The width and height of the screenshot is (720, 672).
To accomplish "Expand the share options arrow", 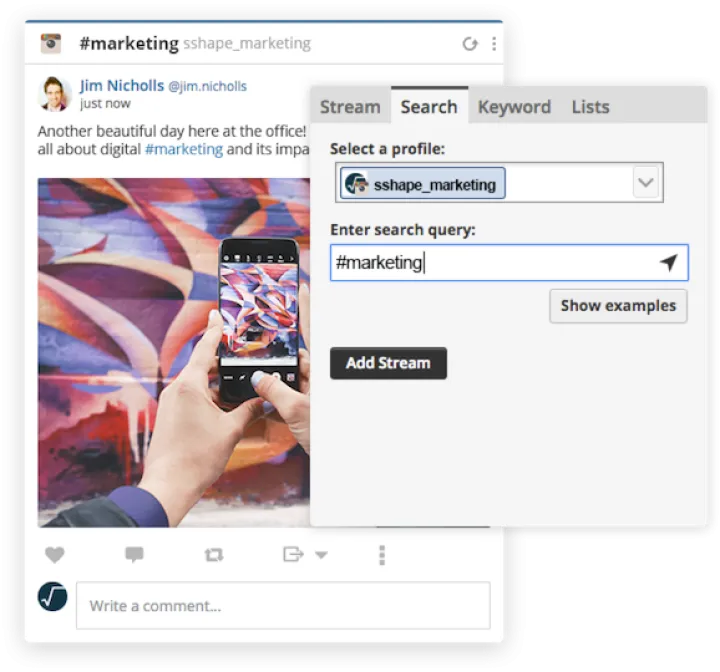I will 321,555.
